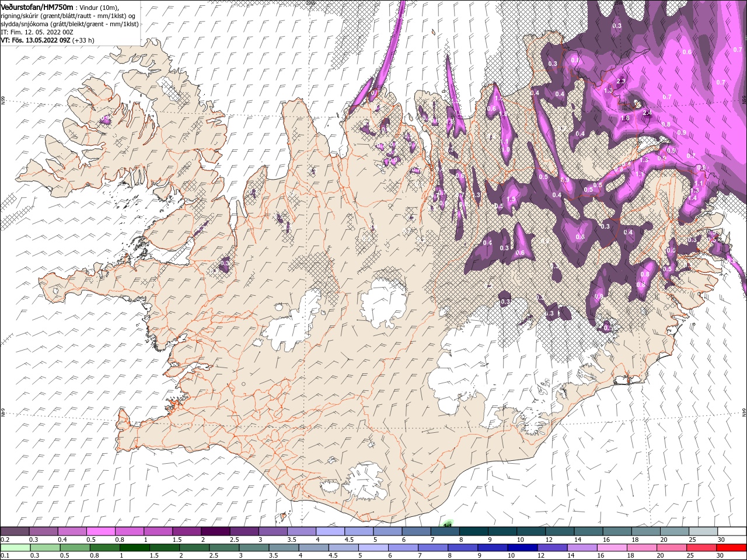Click the magenta 1.5 snow scale swatch
Image resolution: width=747 pixels, height=560 pixels.
(186, 531)
